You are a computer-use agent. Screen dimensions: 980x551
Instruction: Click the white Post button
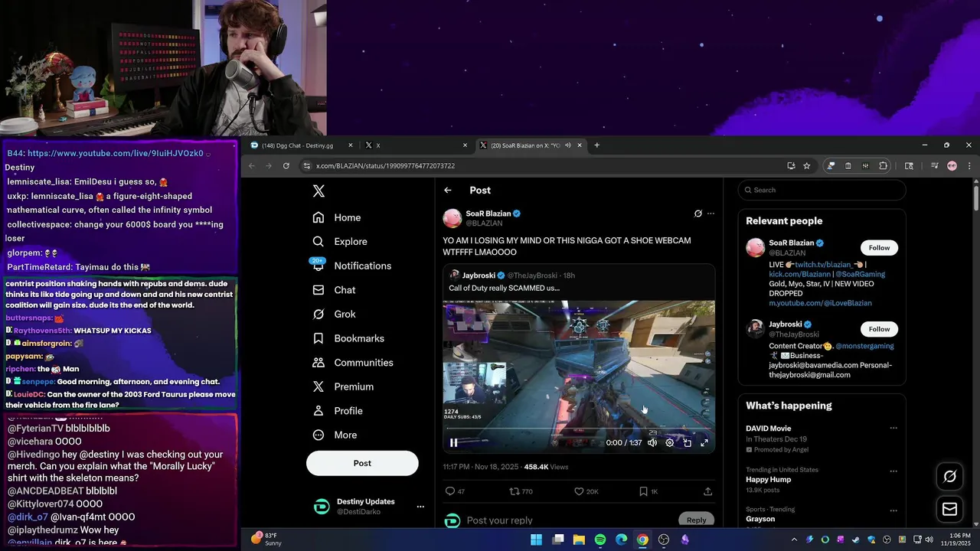tap(362, 463)
